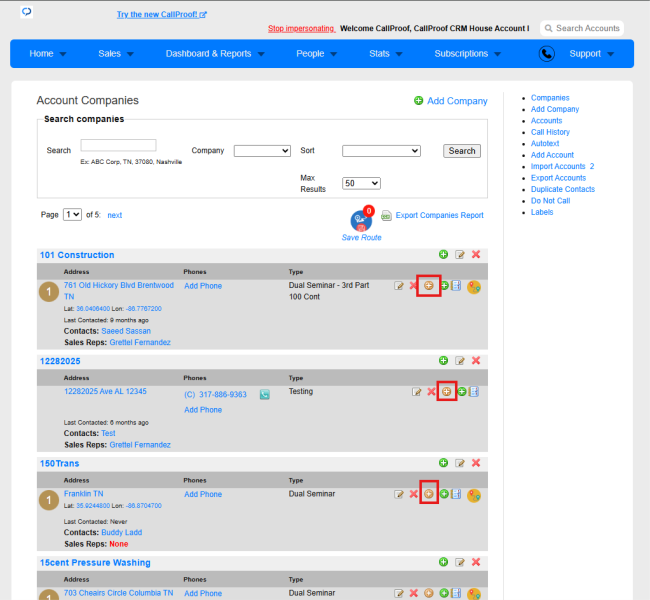Open the Stats menu
Image resolution: width=650 pixels, height=600 pixels.
coord(386,53)
